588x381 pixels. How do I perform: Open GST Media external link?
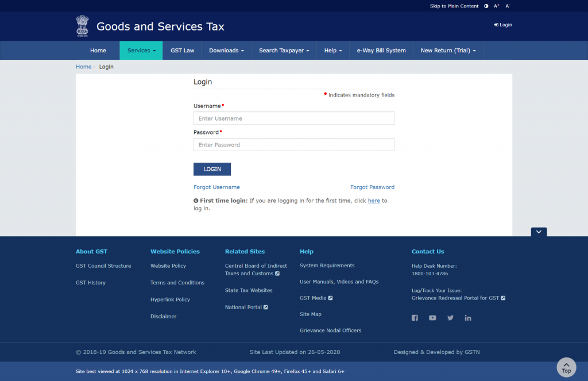pos(316,298)
